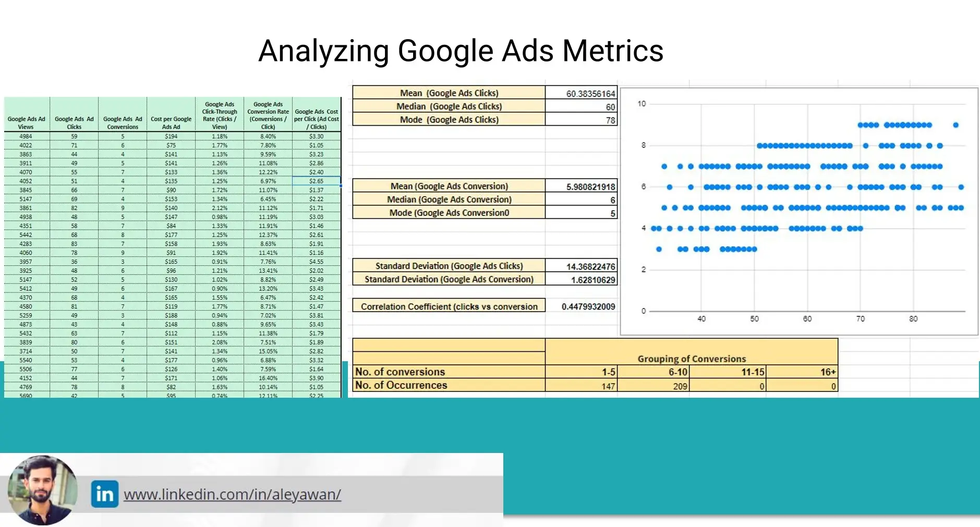Click the Mode (Google Ads Clicks) label cell
The width and height of the screenshot is (980, 527).
[449, 119]
